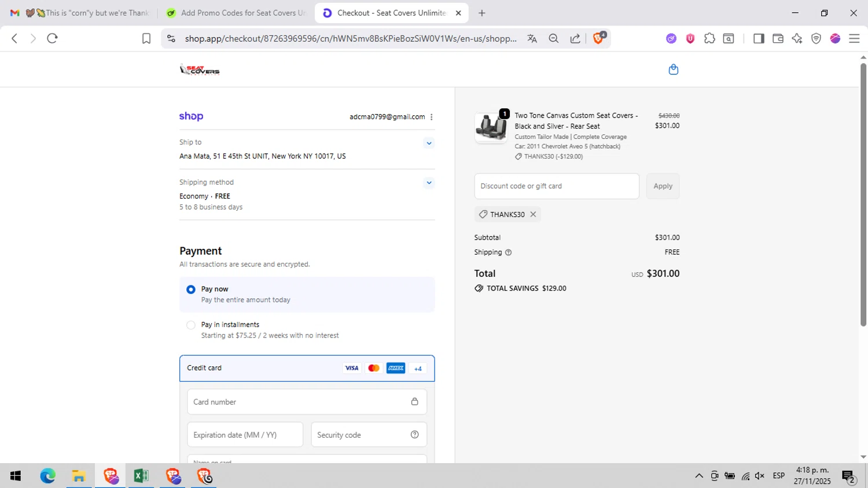Open Microsoft Edge from taskbar
868x488 pixels.
tap(47, 476)
